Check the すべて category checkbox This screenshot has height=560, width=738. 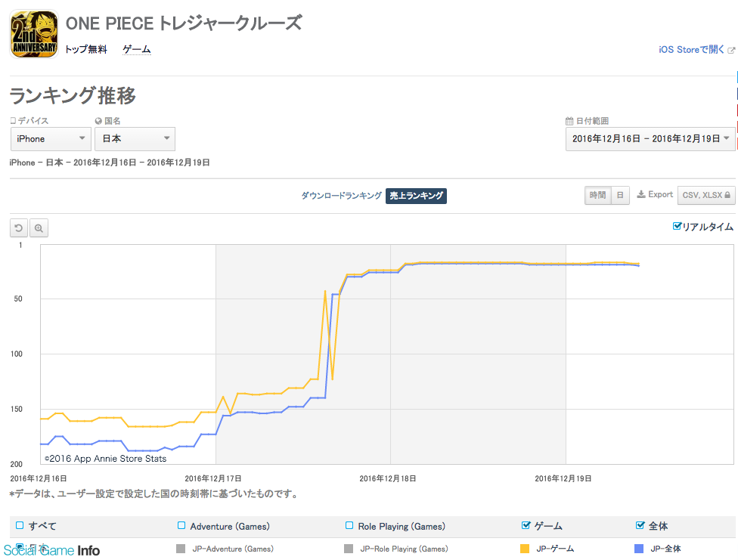20,525
